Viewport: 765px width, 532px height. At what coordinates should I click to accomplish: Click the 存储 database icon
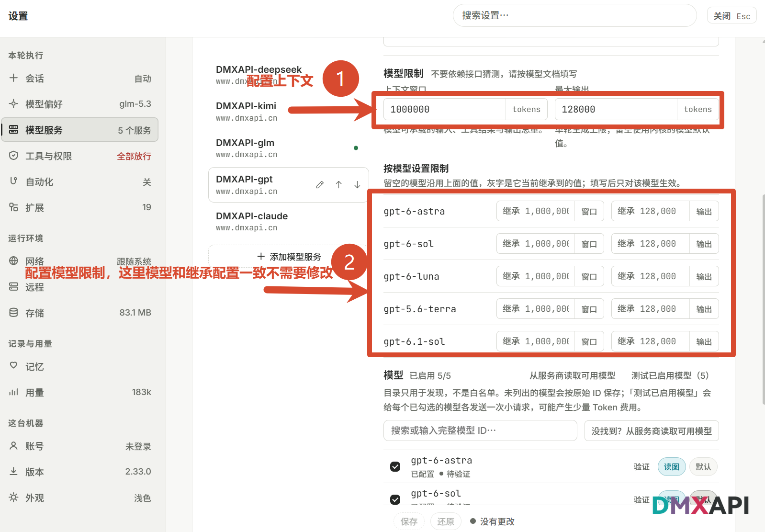pos(13,313)
